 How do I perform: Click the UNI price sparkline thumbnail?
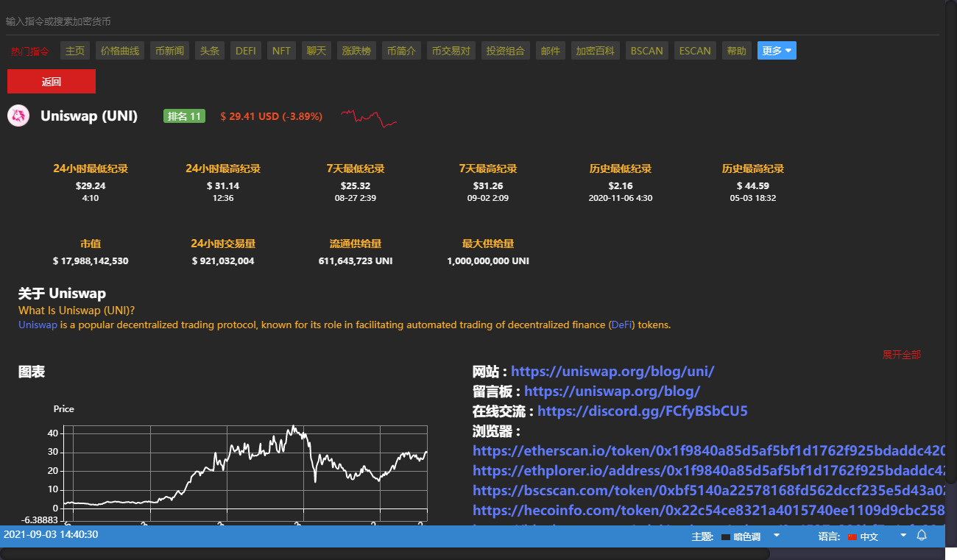369,118
